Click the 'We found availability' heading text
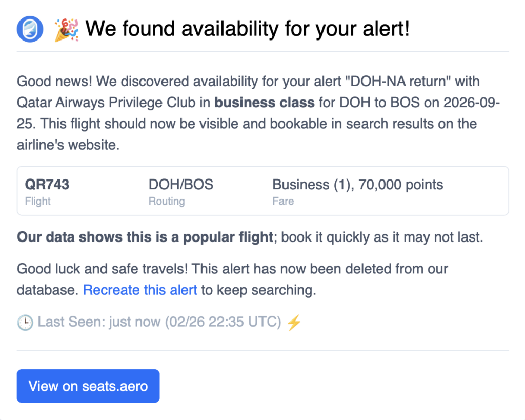525x420 pixels. click(247, 29)
